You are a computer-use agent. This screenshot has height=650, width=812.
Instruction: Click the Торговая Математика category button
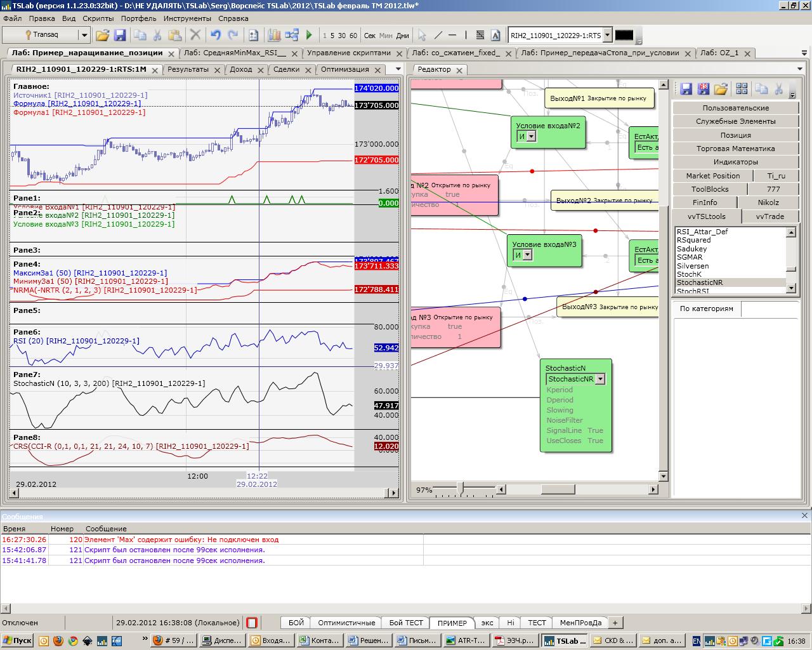[x=735, y=149]
